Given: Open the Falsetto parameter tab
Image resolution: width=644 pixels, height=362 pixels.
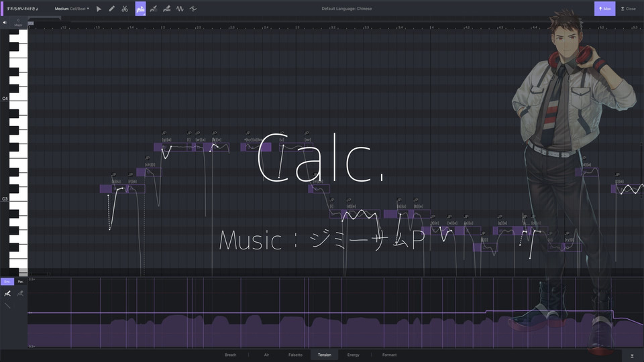Looking at the screenshot, I should tap(295, 355).
